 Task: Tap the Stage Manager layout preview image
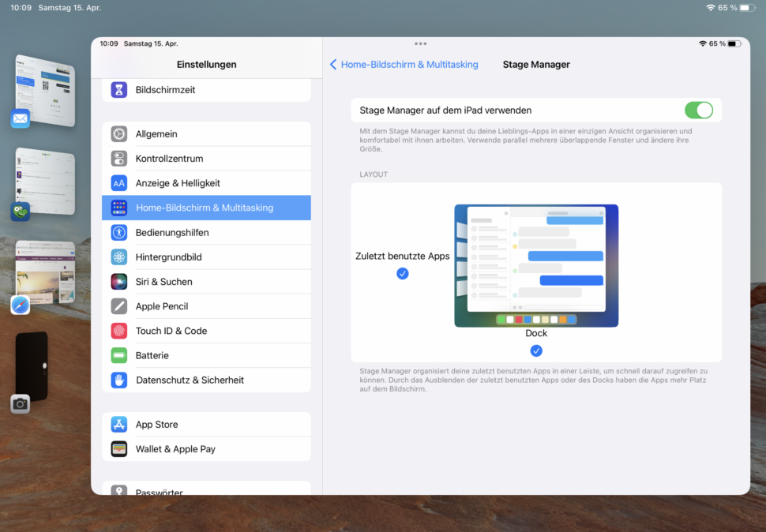[536, 265]
